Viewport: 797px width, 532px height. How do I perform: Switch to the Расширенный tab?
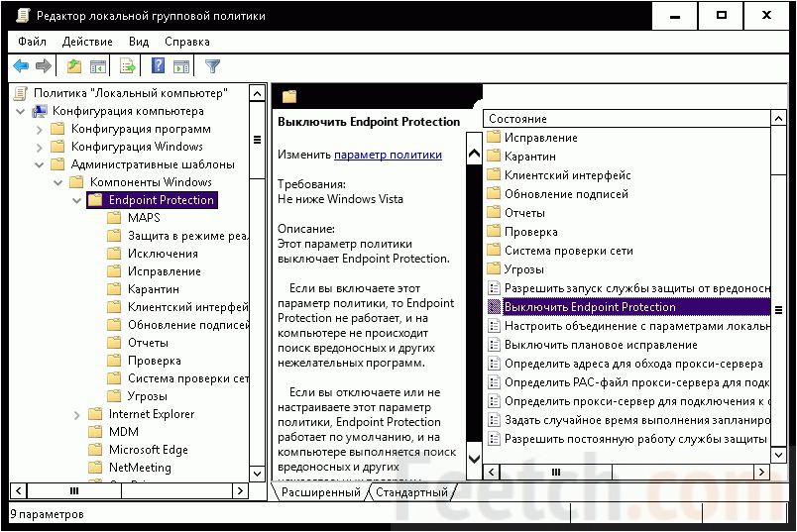click(321, 491)
